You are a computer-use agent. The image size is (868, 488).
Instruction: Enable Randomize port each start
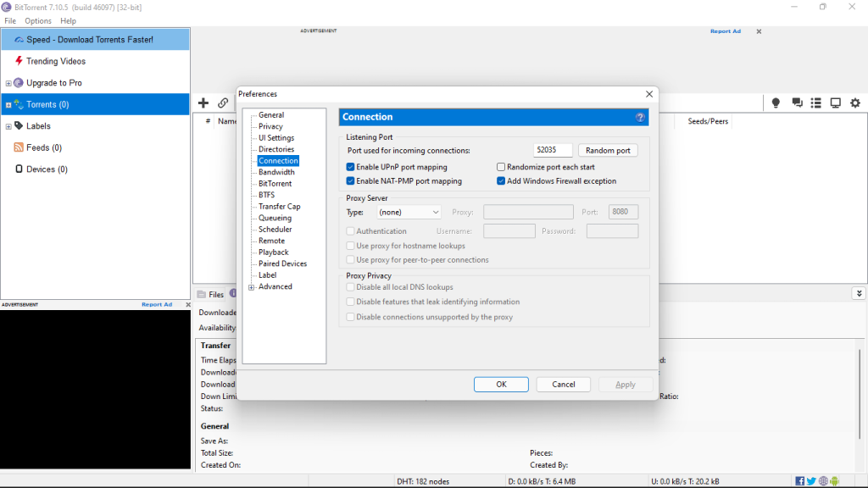point(501,167)
